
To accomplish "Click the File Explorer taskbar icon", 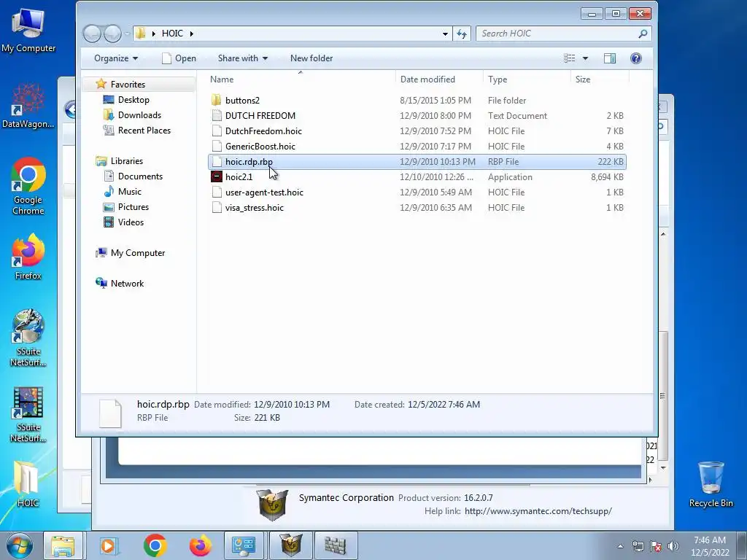I will (63, 545).
